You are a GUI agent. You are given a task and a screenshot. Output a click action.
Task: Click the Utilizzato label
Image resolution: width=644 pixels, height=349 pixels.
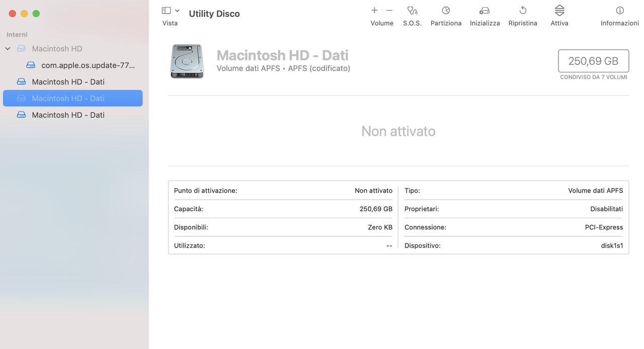pos(190,246)
